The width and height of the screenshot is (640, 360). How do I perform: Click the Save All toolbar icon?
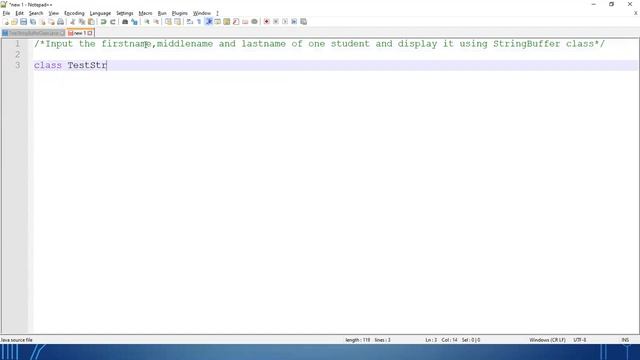click(x=33, y=22)
